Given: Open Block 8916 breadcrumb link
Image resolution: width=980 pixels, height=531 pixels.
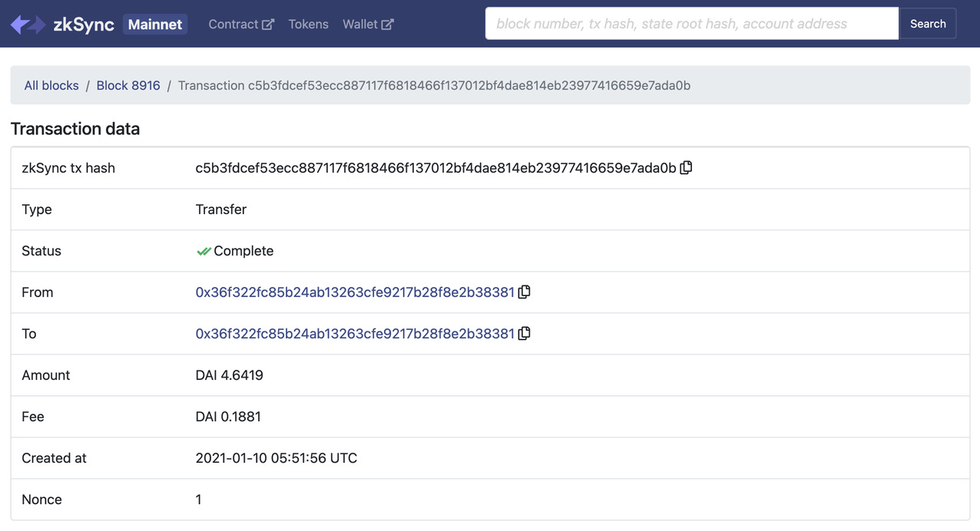Looking at the screenshot, I should click(128, 85).
